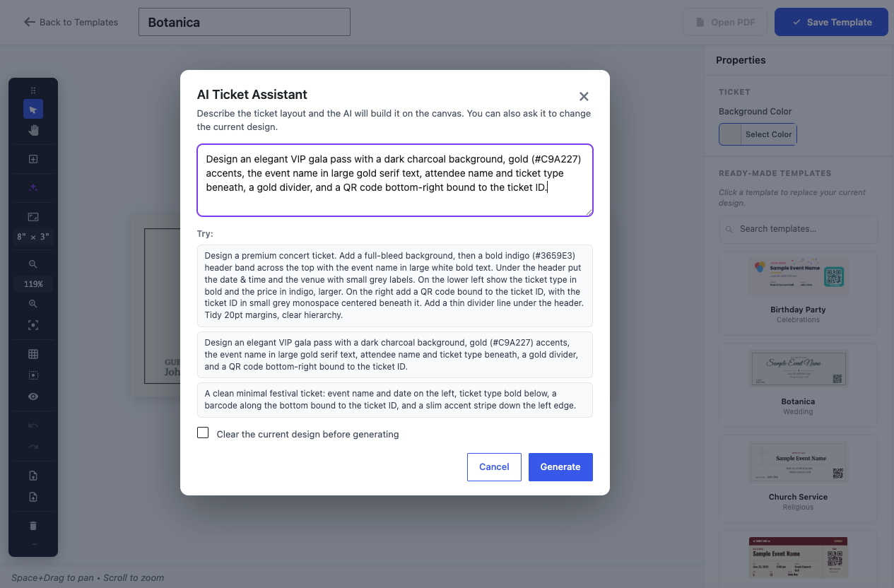Screen dimensions: 894x588
Task: Click the grid toggle icon
Action: point(33,354)
